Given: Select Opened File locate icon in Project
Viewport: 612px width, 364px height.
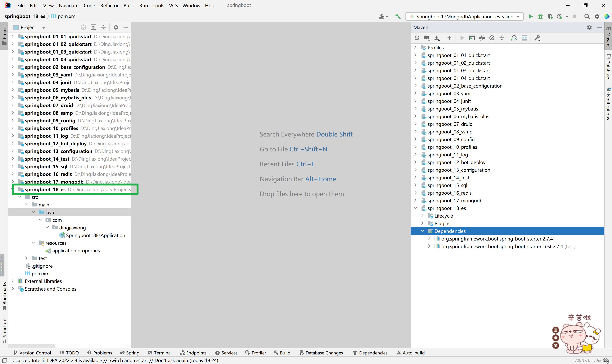Looking at the screenshot, I should 83,27.
